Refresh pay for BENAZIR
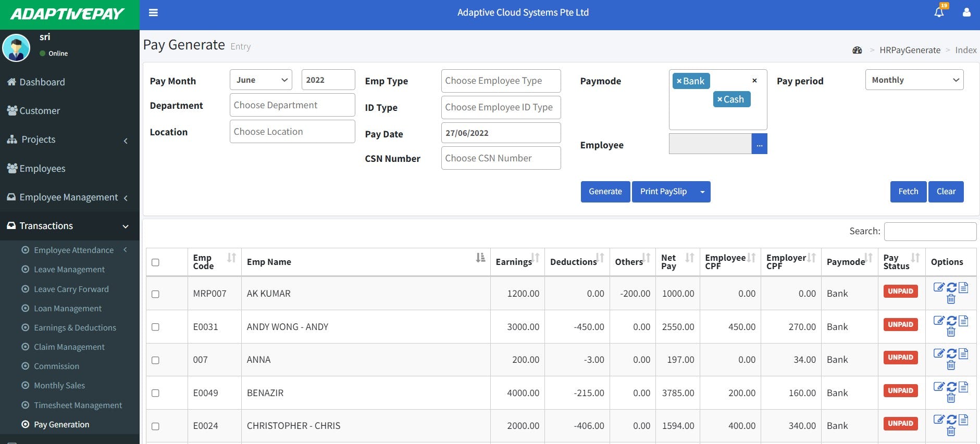This screenshot has height=444, width=980. click(951, 387)
